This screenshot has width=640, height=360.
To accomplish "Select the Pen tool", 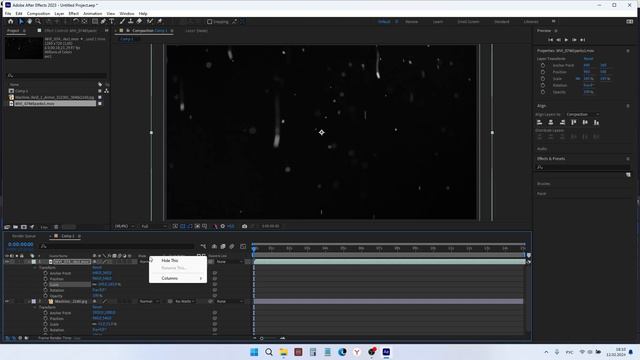I will click(x=103, y=21).
